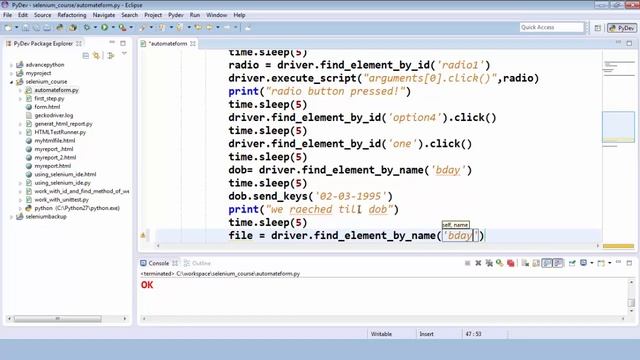
Task: Click the New file toolbar icon
Action: [x=8, y=27]
